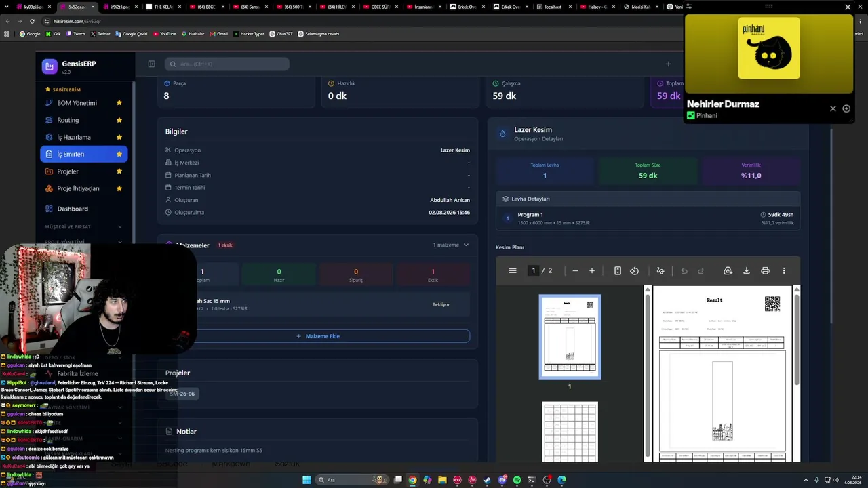868x488 pixels.
Task: Open the Windows Start menu
Action: [x=307, y=480]
